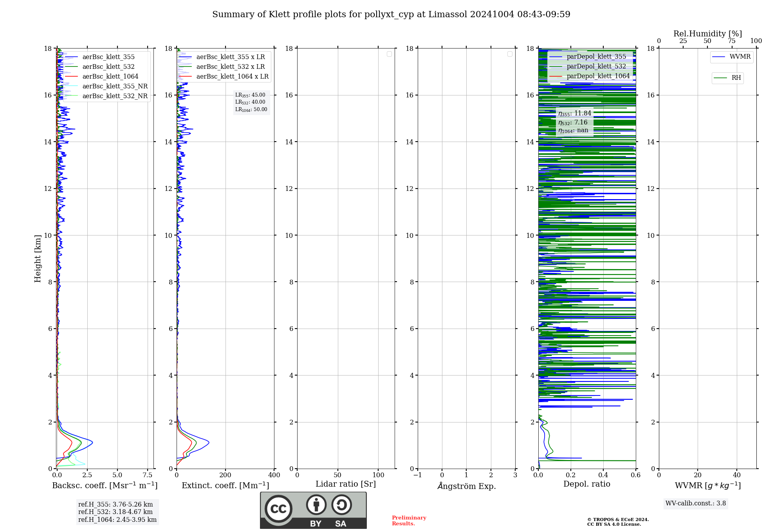Click the LR1064: 50.00 value
Screen dimensions: 783x532
pyautogui.click(x=251, y=110)
